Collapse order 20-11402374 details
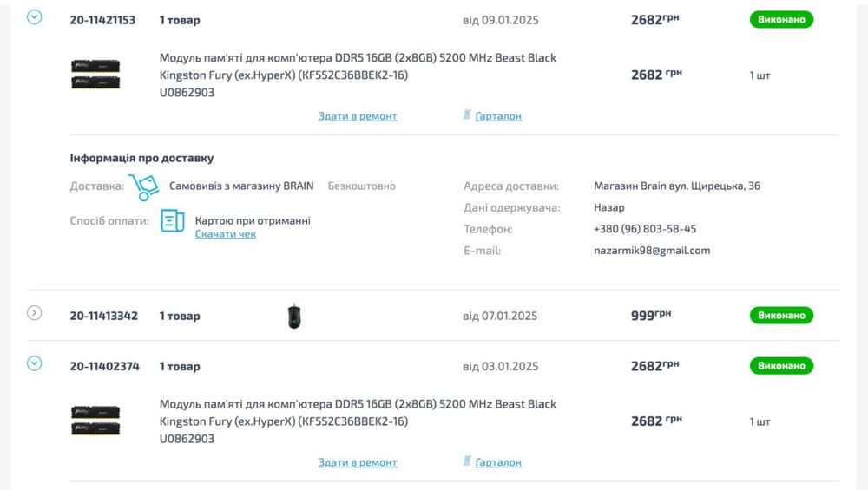This screenshot has height=490, width=868. point(35,363)
